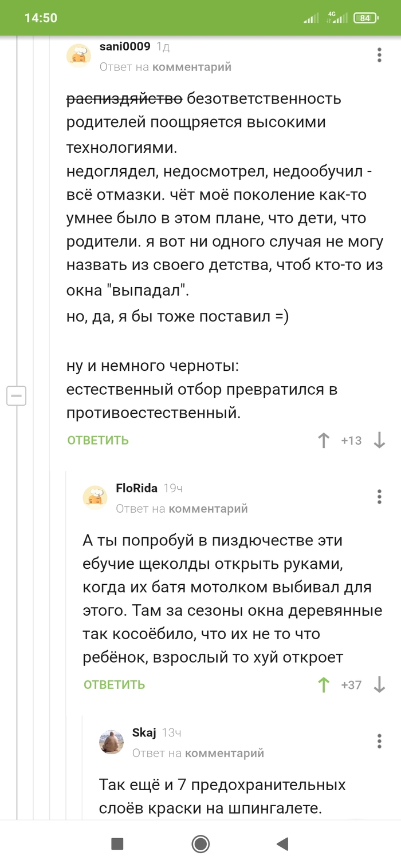The height and width of the screenshot is (868, 401).
Task: Collapse sani0009's comment thread with the minus control
Action: 17,395
